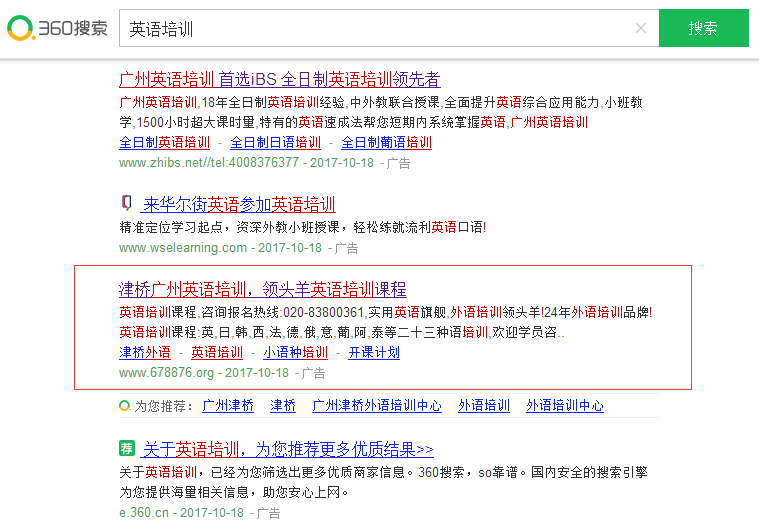Click the shield icon beside 来华尔街英语 result
Viewport: 759px width, 529px height.
click(127, 203)
